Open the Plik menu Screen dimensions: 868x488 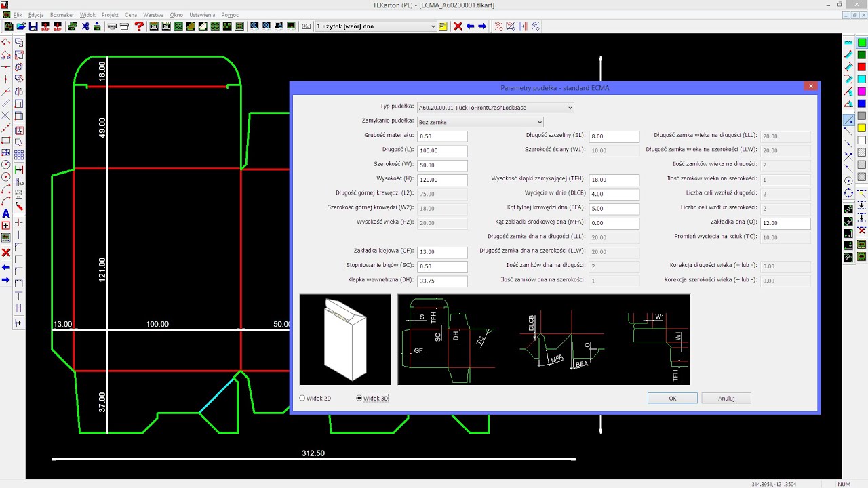point(18,14)
